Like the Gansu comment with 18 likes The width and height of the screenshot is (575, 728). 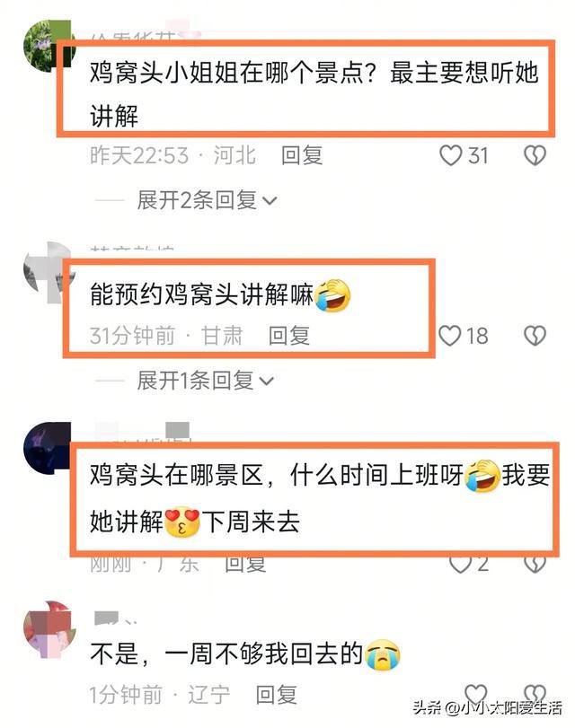point(449,335)
